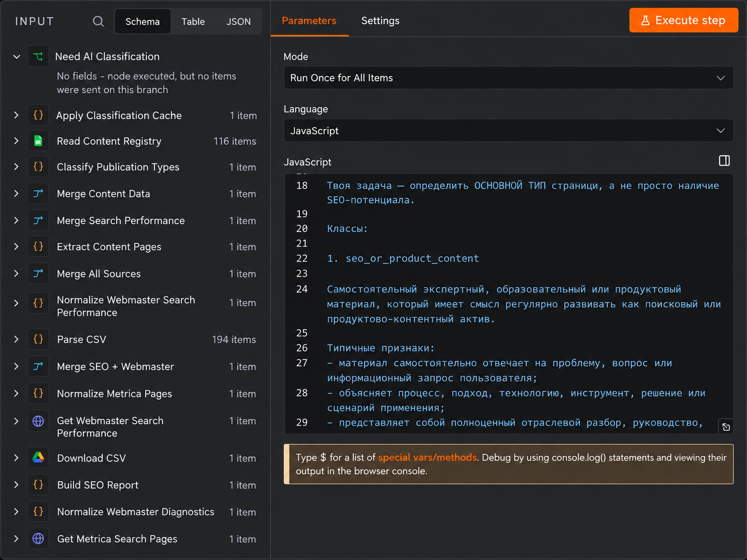Click the Merge Search Performance merge icon

point(38,220)
